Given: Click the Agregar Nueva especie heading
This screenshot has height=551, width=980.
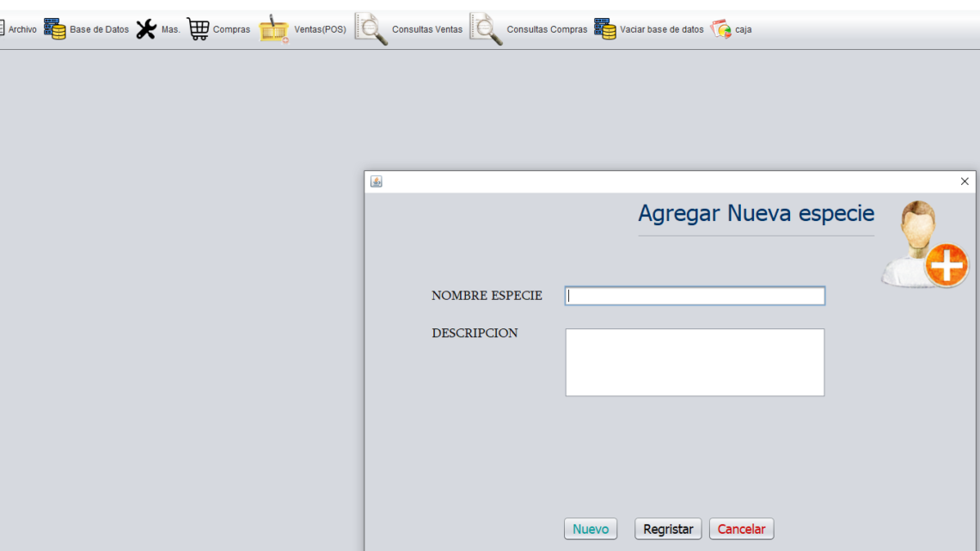Looking at the screenshot, I should tap(755, 212).
